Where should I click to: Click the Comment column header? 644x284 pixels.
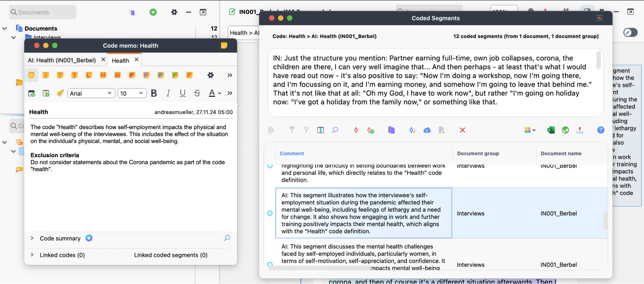(x=292, y=154)
